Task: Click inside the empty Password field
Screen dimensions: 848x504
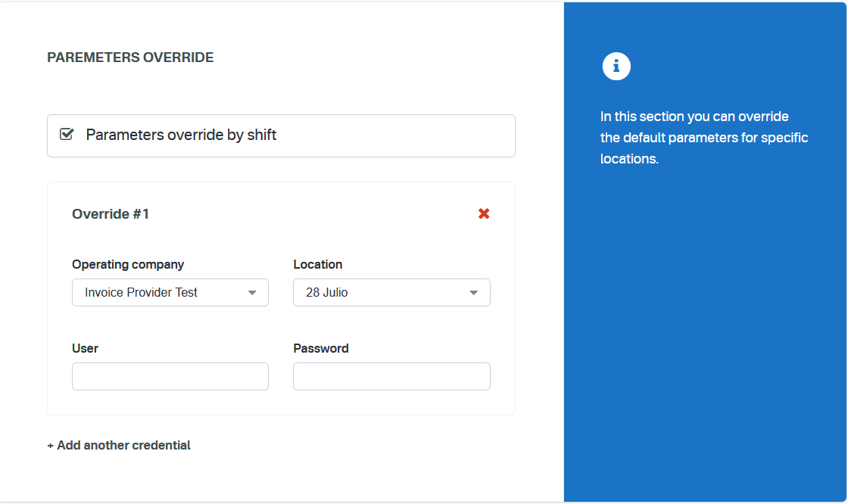Action: point(391,376)
